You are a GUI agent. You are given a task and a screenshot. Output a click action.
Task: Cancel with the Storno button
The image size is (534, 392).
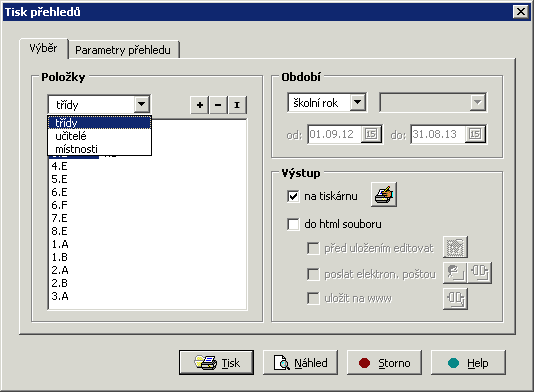(x=384, y=363)
